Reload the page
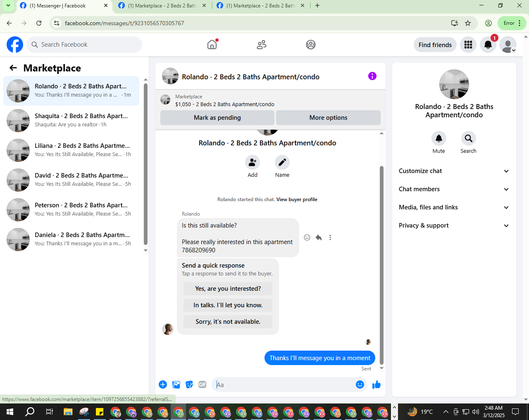 click(x=39, y=23)
